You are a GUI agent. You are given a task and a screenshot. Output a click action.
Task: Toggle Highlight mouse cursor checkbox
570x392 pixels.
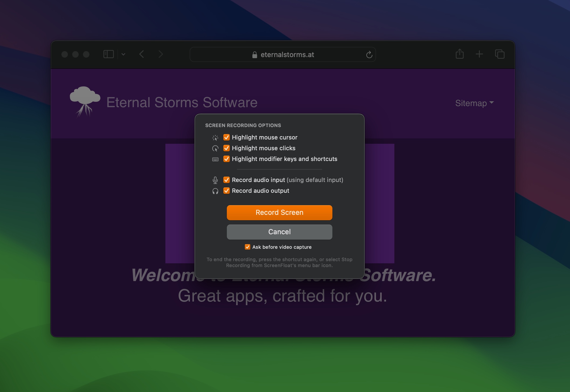227,137
